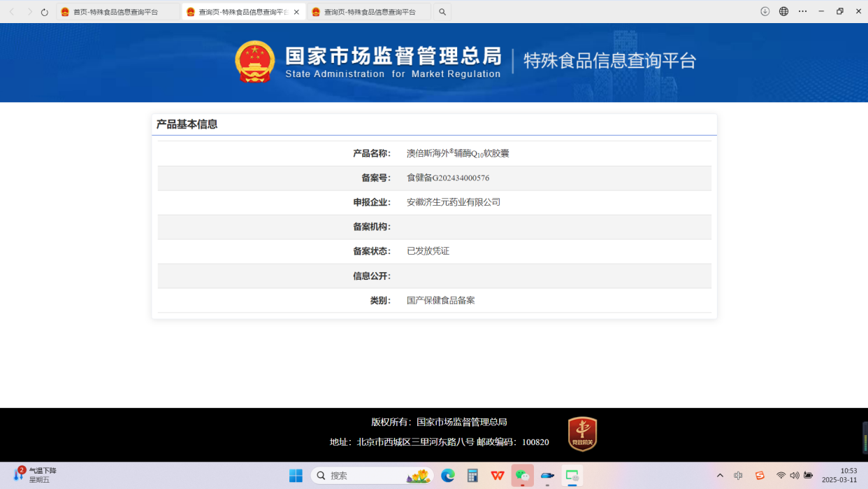The image size is (868, 489).
Task: Click the globe icon in browser toolbar
Action: pos(784,11)
